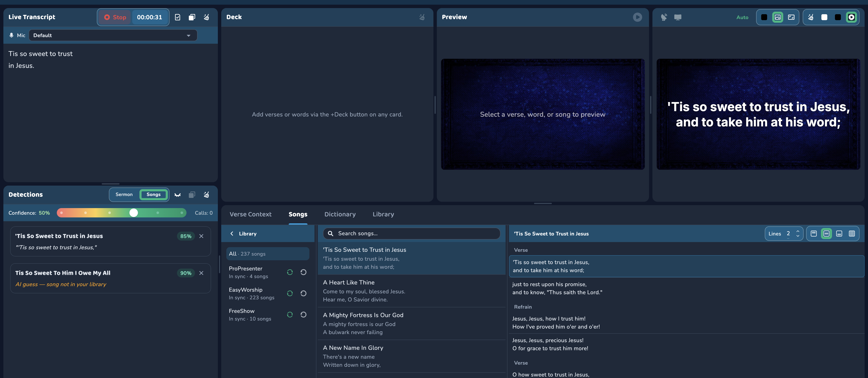
Task: Switch to the Library tab
Action: point(383,214)
